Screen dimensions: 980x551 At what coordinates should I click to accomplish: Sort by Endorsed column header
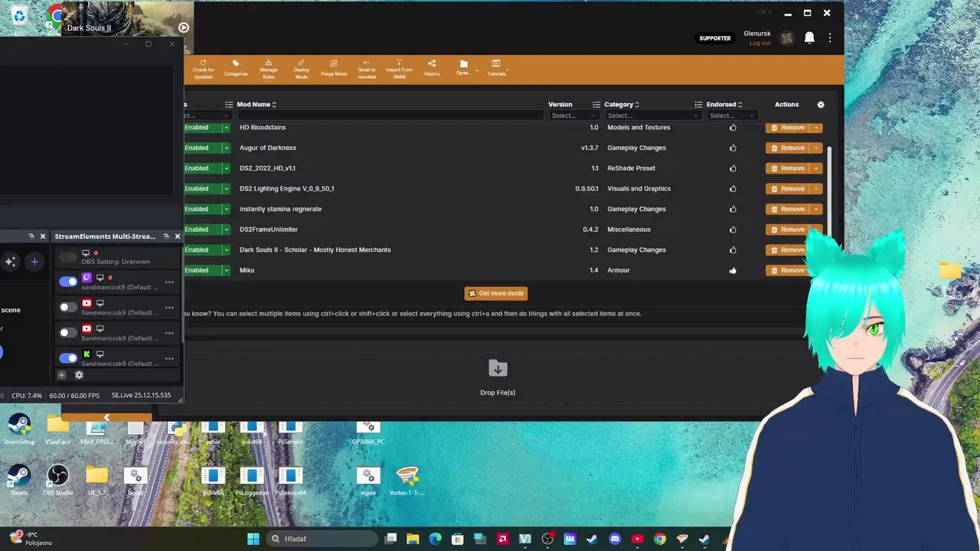point(724,104)
